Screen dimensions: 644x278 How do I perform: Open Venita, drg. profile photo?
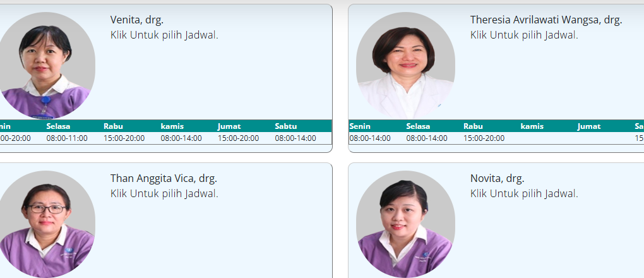[x=46, y=65]
